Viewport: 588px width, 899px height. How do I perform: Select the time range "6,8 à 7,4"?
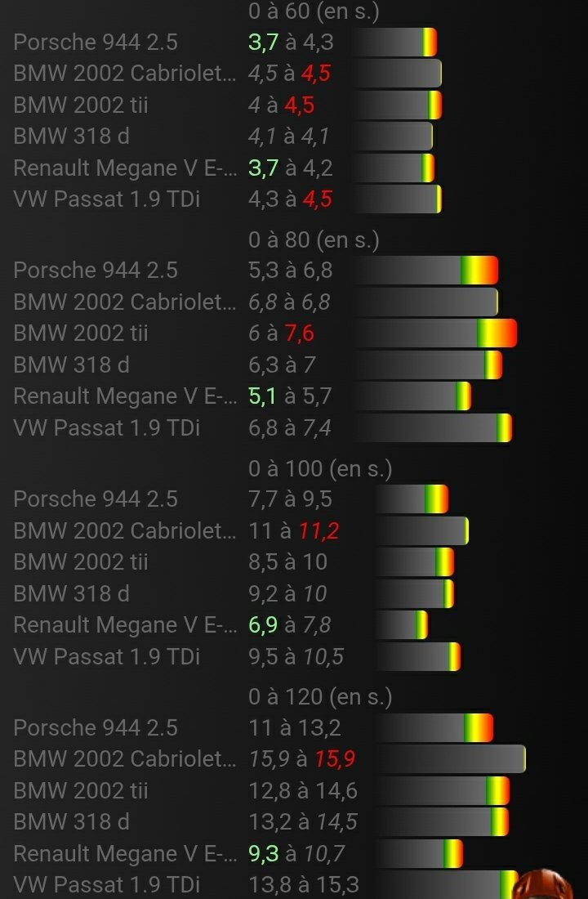pyautogui.click(x=290, y=427)
